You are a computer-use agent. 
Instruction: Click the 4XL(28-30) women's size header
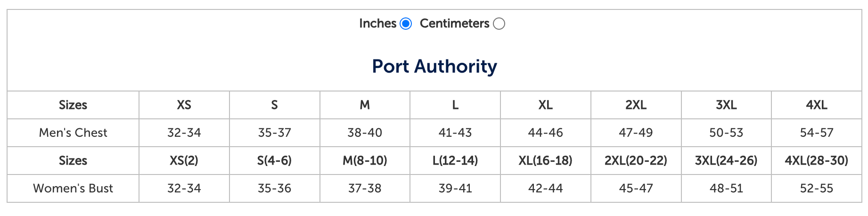click(x=816, y=160)
